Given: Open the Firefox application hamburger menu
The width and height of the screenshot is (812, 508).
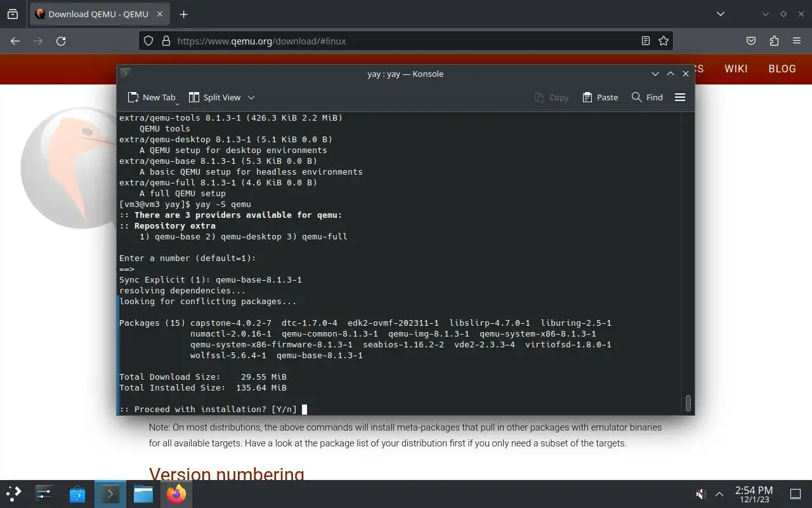Looking at the screenshot, I should tap(797, 41).
